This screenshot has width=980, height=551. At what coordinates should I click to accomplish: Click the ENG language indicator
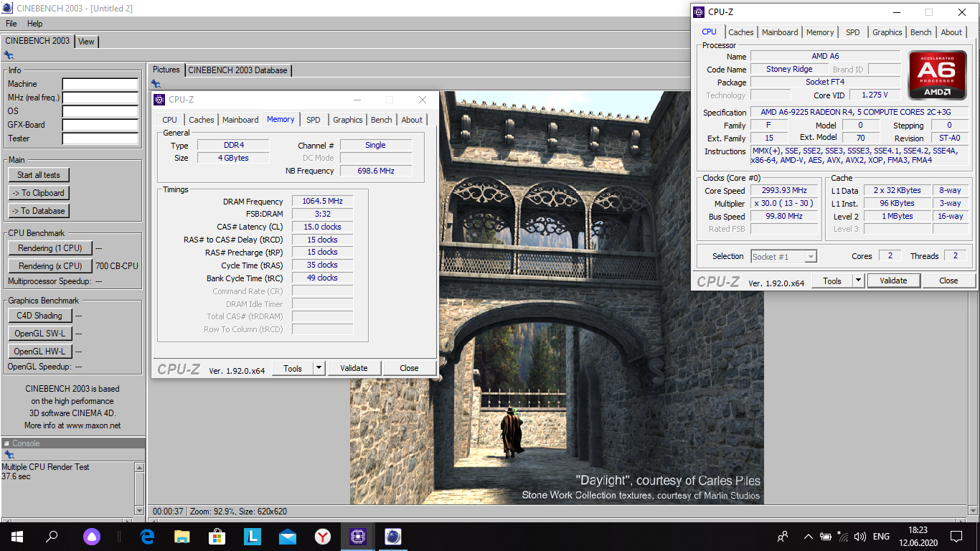[x=881, y=537]
